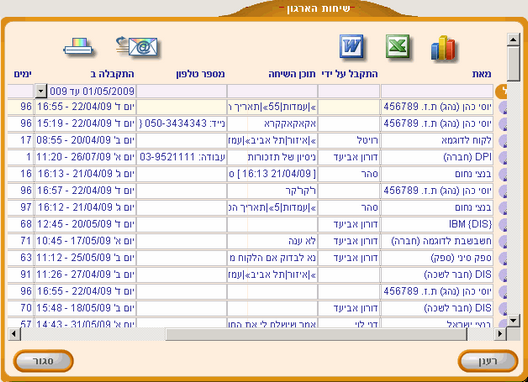
Task: Click the סגור close button
Action: pyautogui.click(x=43, y=361)
